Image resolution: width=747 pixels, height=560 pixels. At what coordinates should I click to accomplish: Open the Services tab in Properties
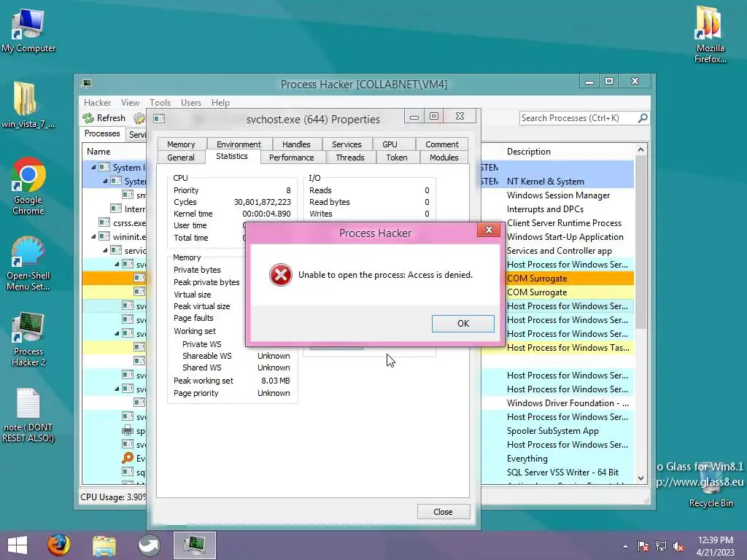click(347, 144)
